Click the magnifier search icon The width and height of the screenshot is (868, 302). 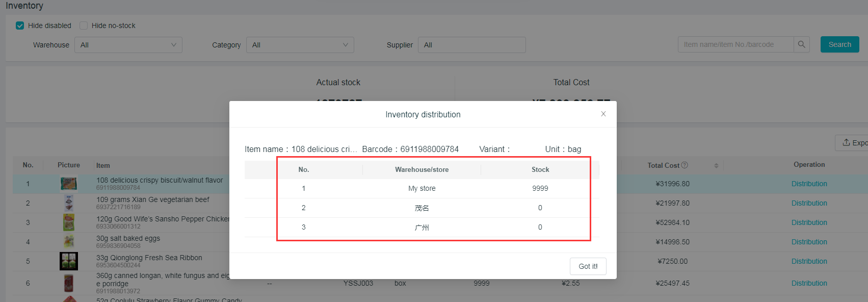[x=801, y=44]
